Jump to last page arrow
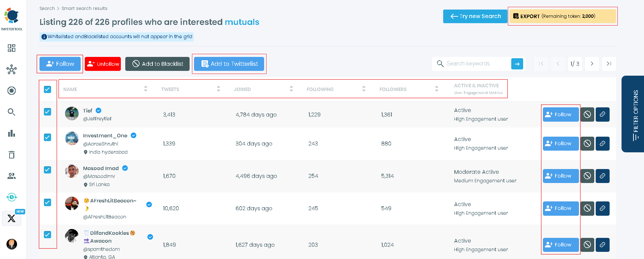This screenshot has height=259, width=644. (x=609, y=64)
